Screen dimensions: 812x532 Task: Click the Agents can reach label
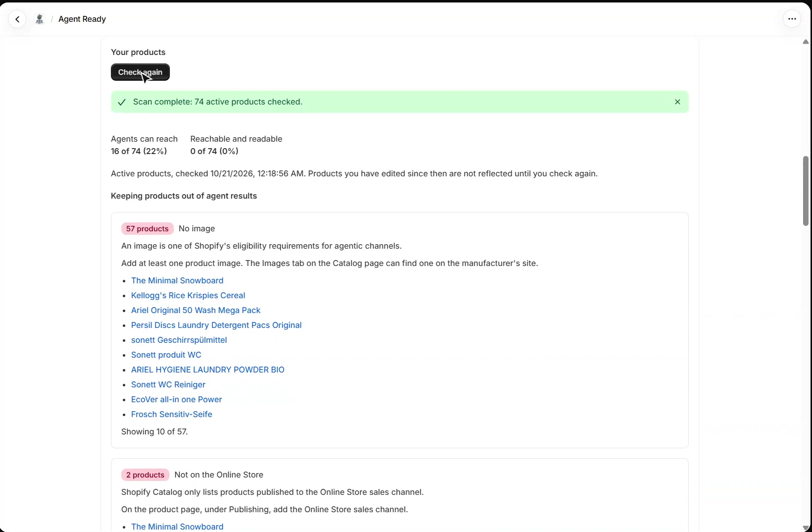144,139
